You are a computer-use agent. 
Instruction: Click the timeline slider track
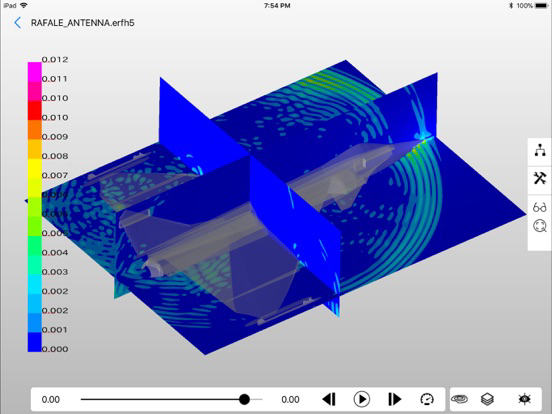click(x=171, y=399)
